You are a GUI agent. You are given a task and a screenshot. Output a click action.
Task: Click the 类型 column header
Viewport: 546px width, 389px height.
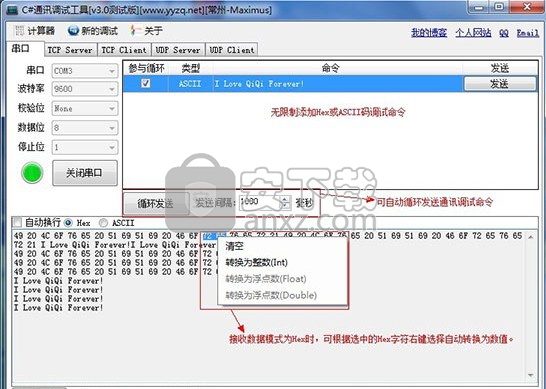190,69
